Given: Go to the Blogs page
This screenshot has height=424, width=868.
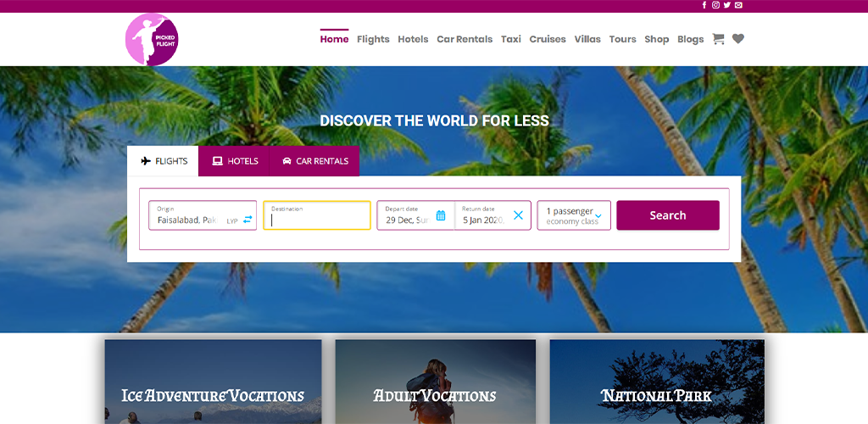Looking at the screenshot, I should pos(690,39).
